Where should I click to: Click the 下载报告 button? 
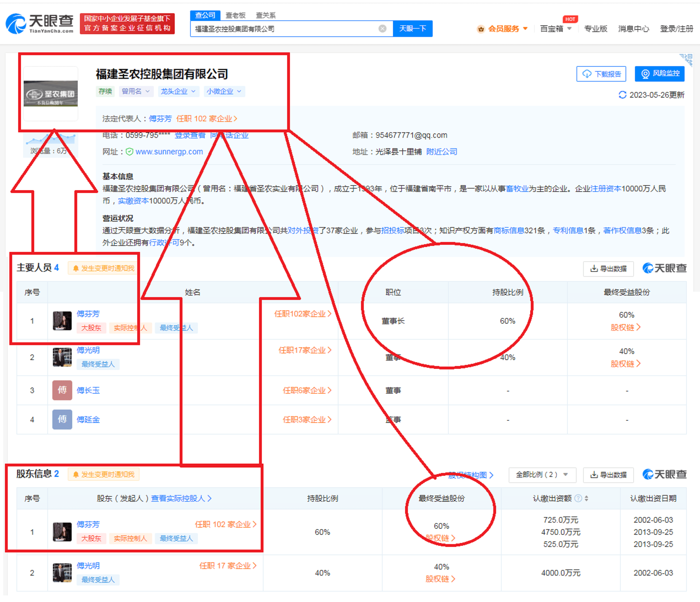601,74
